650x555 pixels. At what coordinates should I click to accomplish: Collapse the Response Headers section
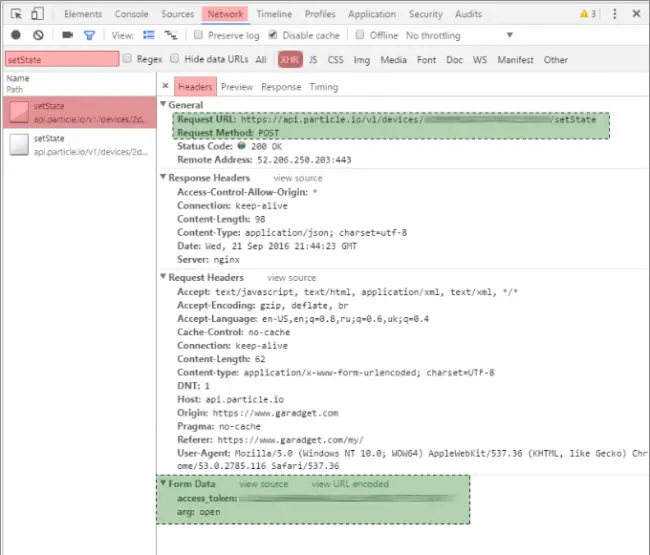163,177
